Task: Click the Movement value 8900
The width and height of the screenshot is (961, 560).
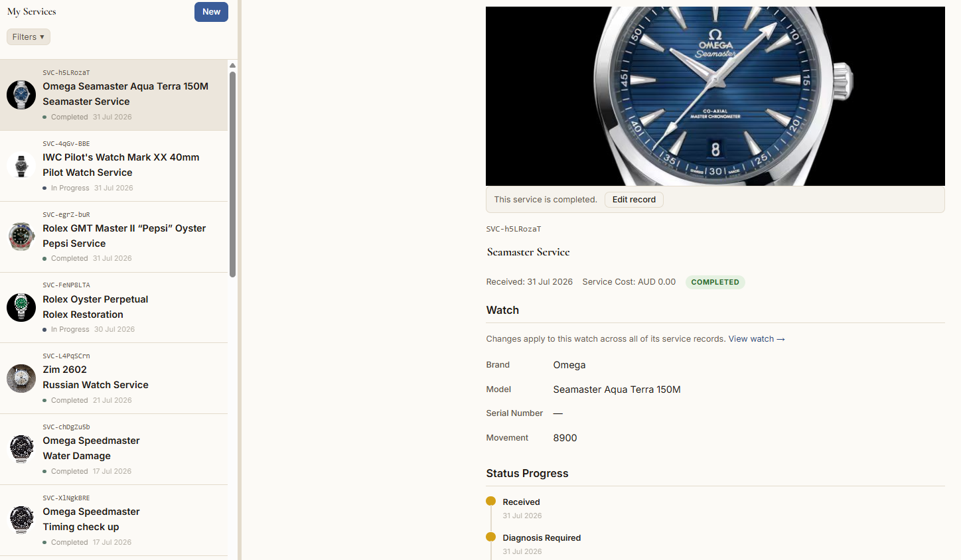Action: [565, 438]
